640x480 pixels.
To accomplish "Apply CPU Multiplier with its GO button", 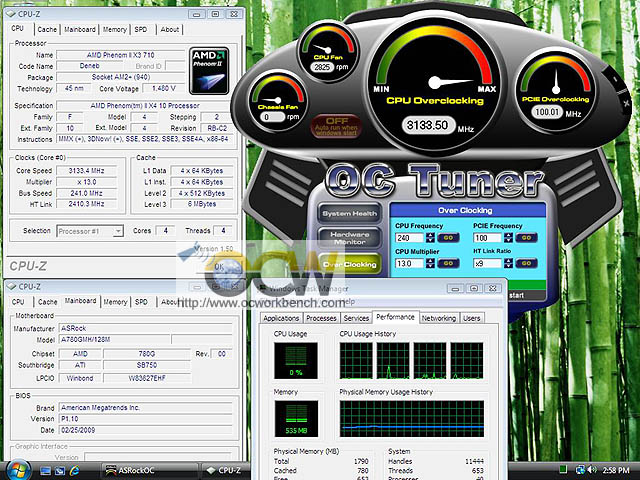I will [x=448, y=263].
